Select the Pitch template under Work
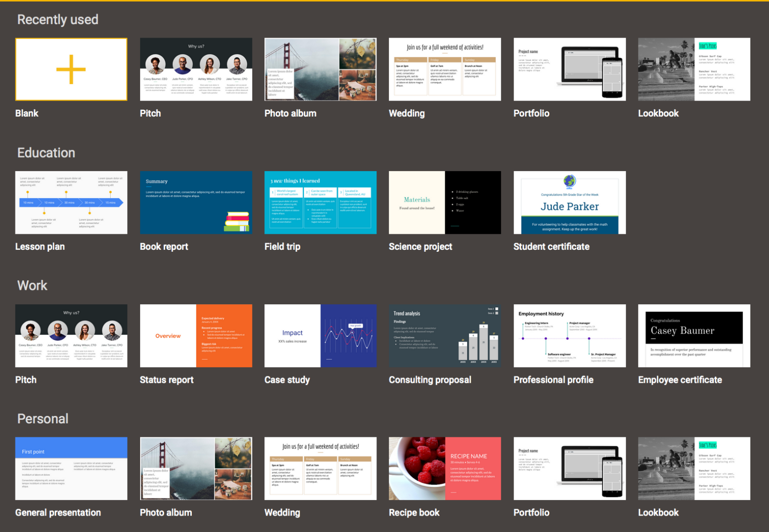Viewport: 769px width, 532px height. point(71,335)
